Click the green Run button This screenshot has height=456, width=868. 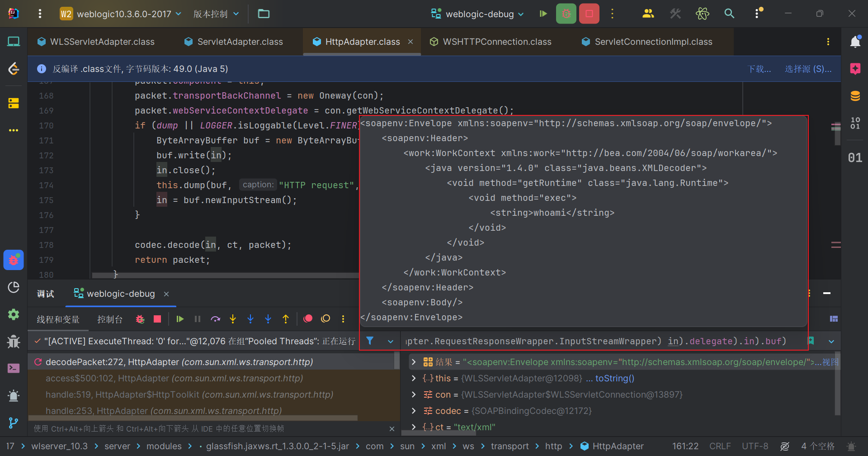click(543, 14)
